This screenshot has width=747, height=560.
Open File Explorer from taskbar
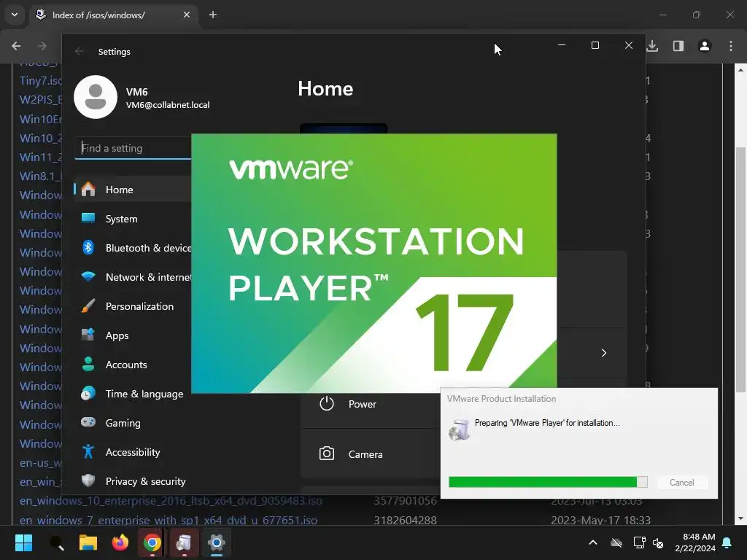click(88, 542)
